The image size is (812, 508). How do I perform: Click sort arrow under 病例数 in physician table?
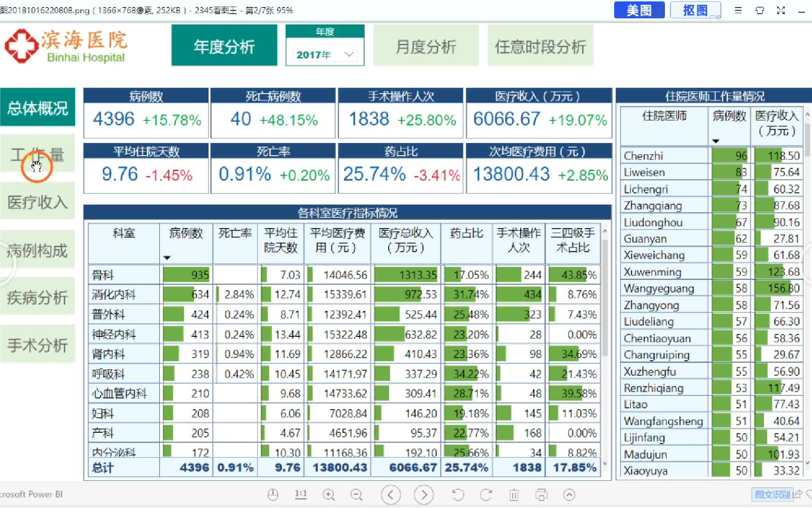click(716, 141)
